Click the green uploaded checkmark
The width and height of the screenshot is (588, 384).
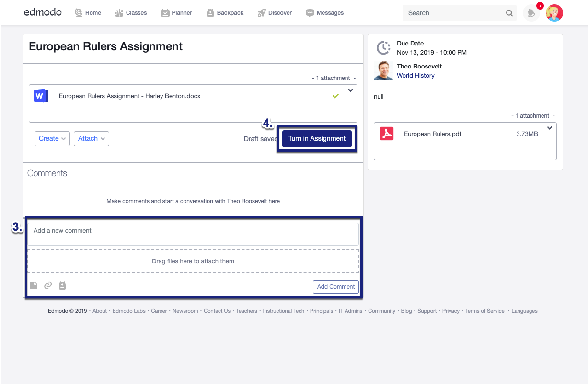(x=335, y=96)
